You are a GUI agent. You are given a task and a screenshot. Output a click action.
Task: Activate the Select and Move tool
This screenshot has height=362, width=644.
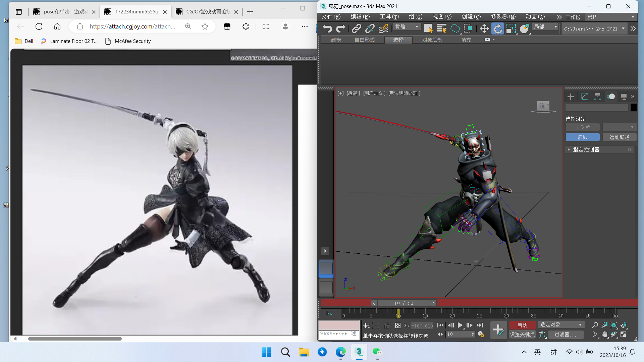[x=484, y=28]
